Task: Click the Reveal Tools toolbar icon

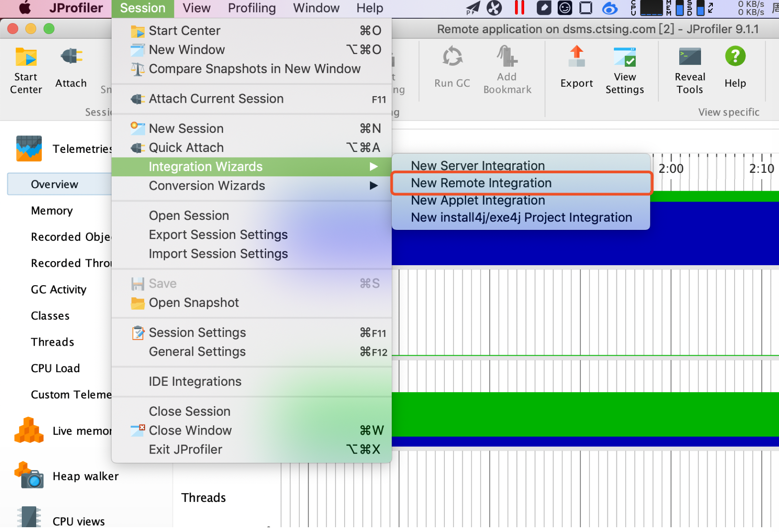Action: point(690,57)
